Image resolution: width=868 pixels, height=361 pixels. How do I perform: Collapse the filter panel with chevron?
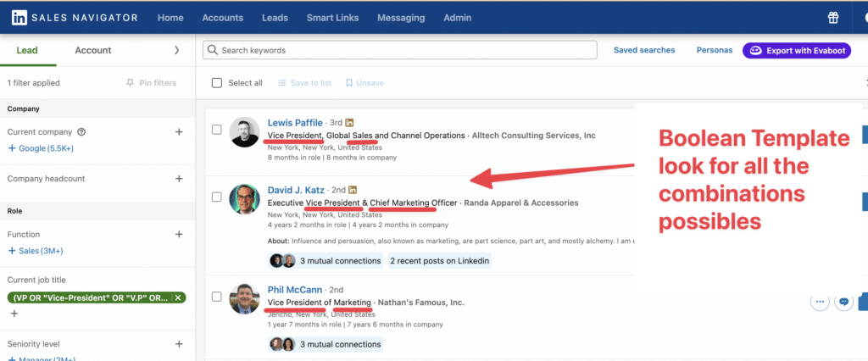point(177,50)
